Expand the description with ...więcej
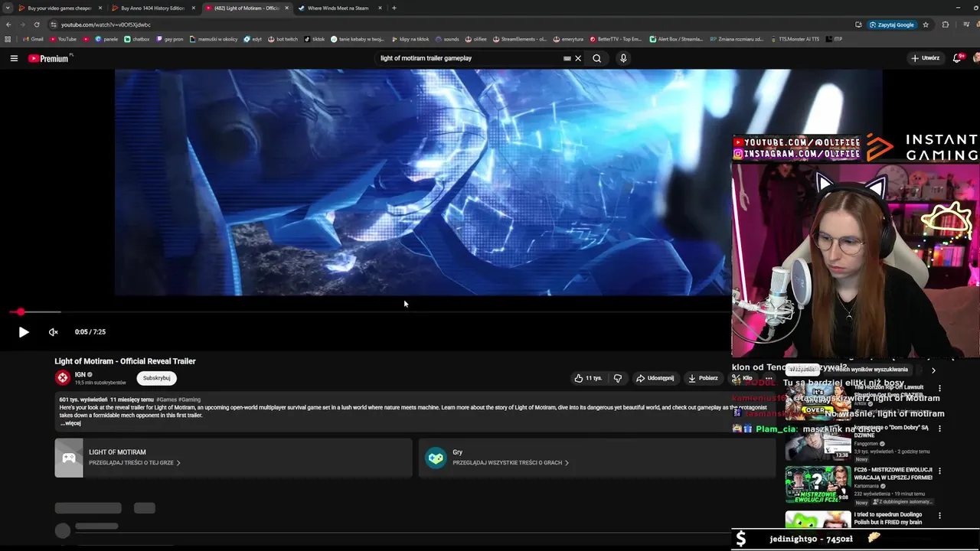980x551 pixels. pos(70,423)
